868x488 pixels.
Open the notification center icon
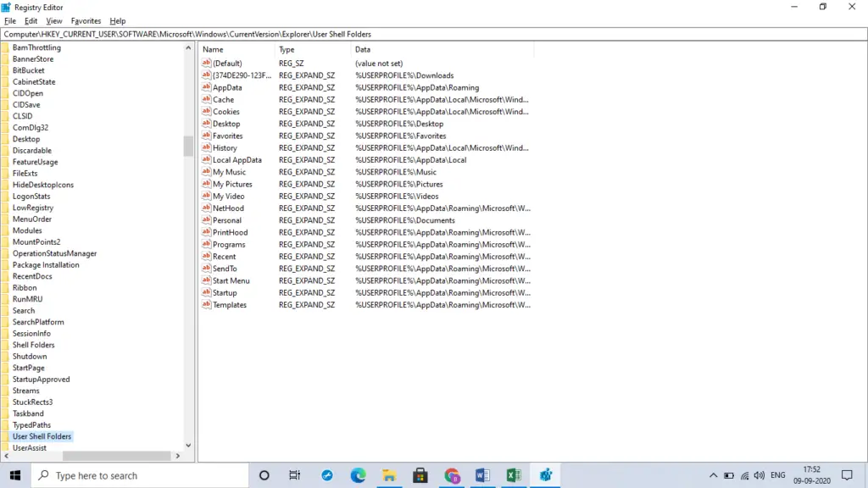point(847,475)
